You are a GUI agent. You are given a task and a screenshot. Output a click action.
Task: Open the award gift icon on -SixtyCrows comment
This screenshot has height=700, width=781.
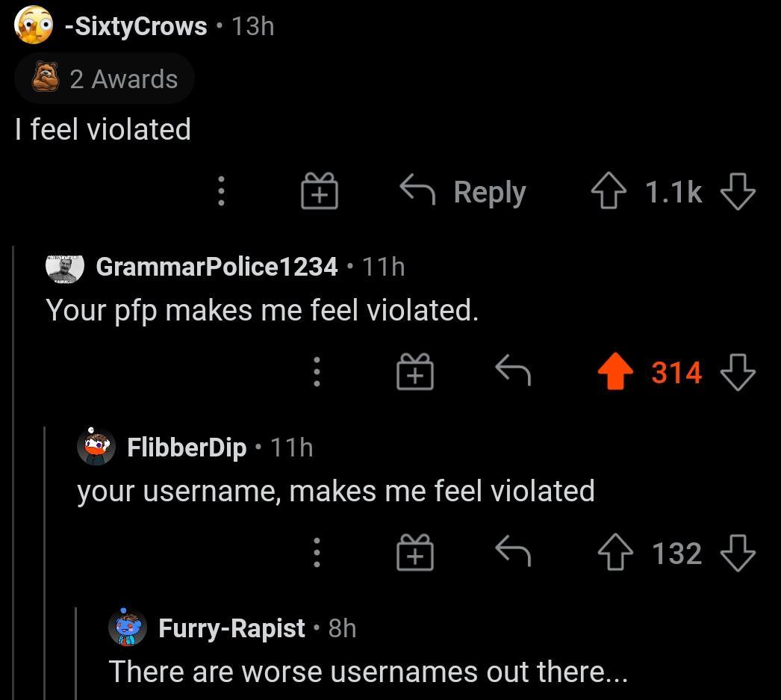(319, 192)
